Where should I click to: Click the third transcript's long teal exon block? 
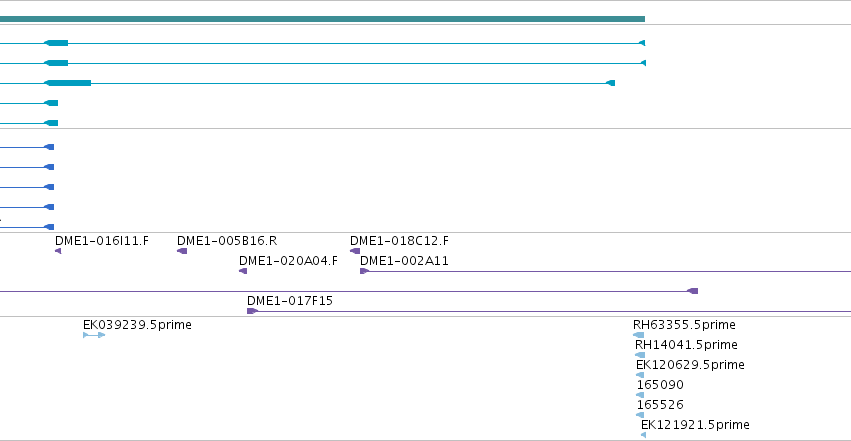tap(68, 83)
